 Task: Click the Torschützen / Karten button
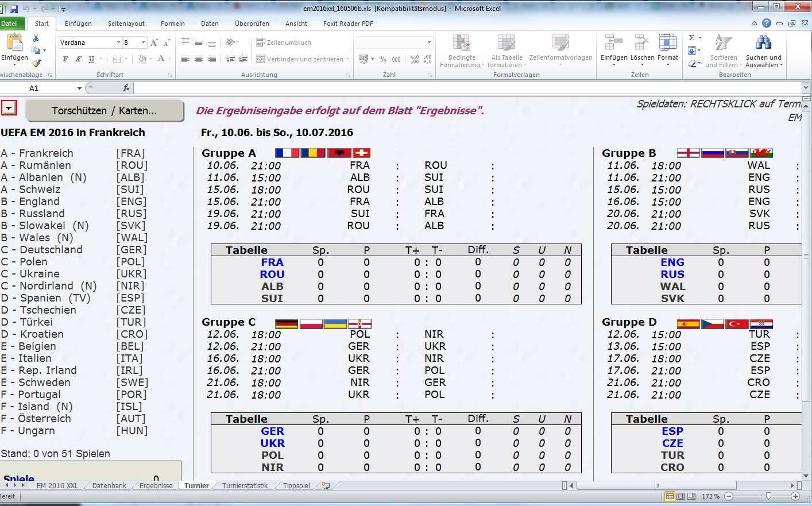(104, 111)
